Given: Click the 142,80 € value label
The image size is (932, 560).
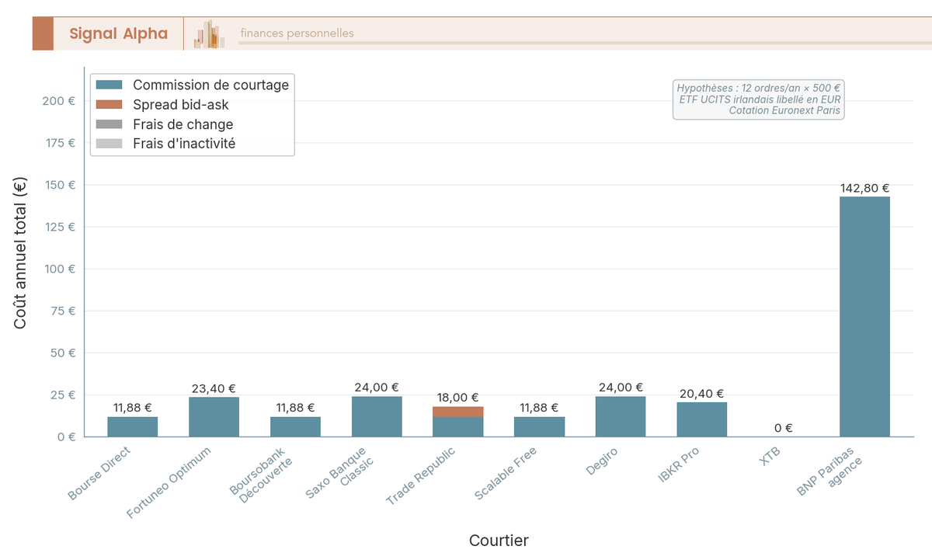Looking at the screenshot, I should pos(864,188).
